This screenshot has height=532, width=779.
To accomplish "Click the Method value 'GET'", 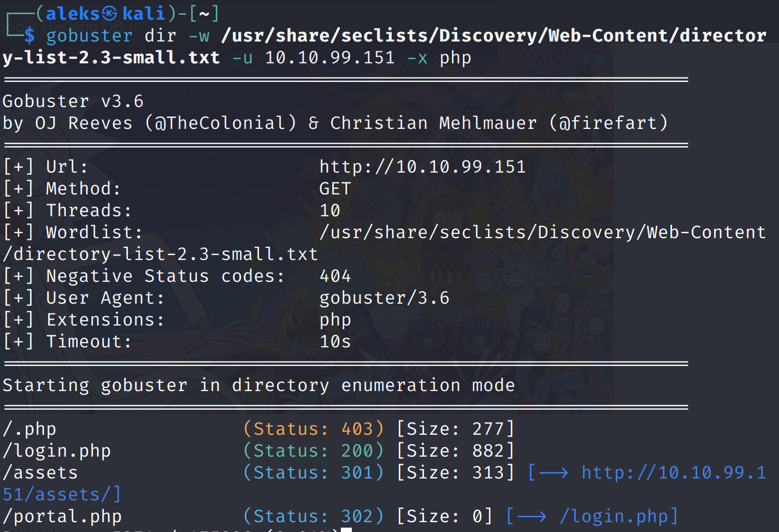I will click(335, 188).
